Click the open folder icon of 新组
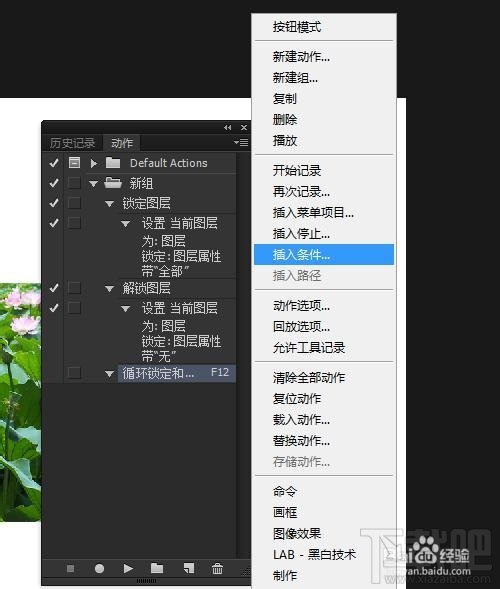500x589 pixels. 113,183
